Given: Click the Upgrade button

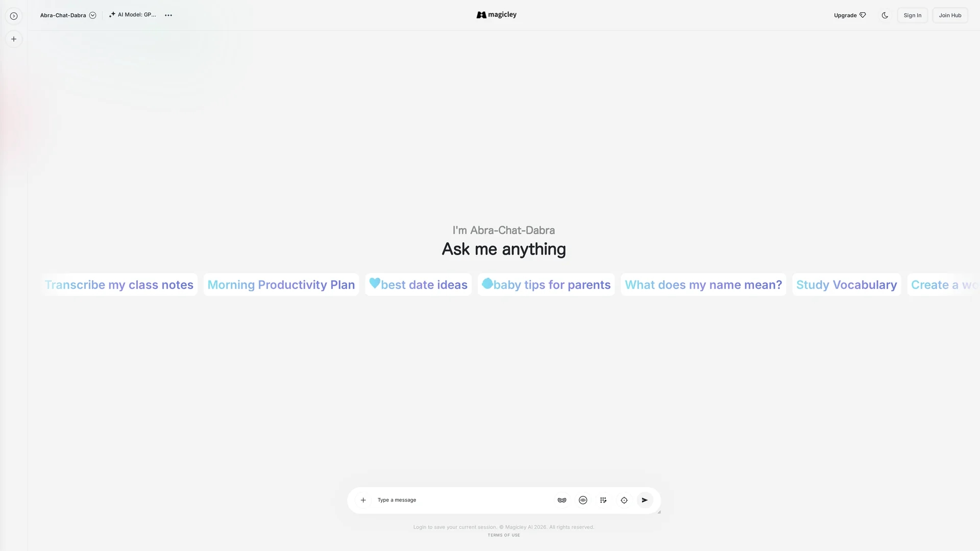Looking at the screenshot, I should coord(850,15).
